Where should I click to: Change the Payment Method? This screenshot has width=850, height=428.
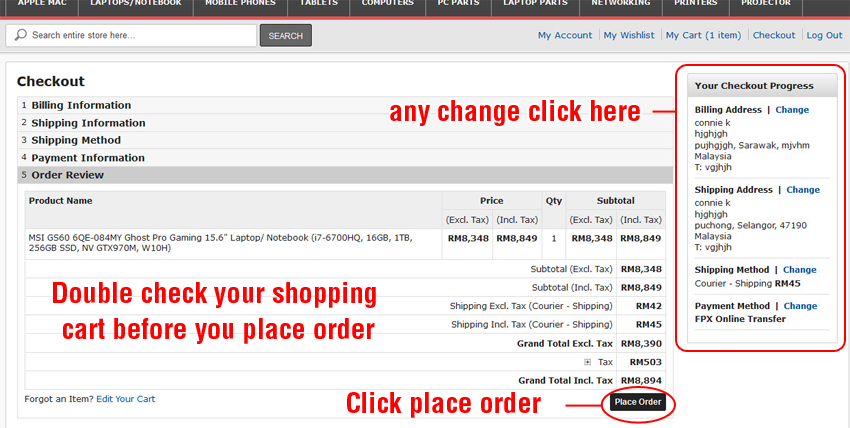point(800,306)
